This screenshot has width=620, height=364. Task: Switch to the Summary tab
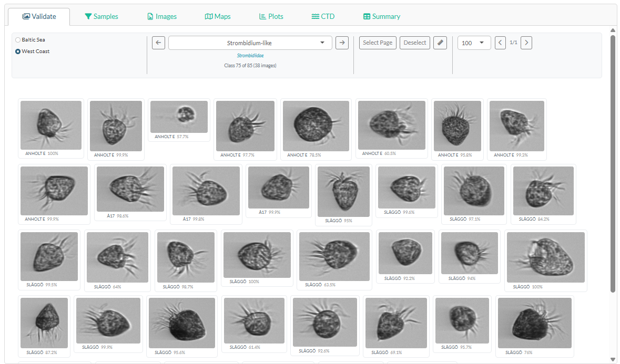[x=381, y=16]
